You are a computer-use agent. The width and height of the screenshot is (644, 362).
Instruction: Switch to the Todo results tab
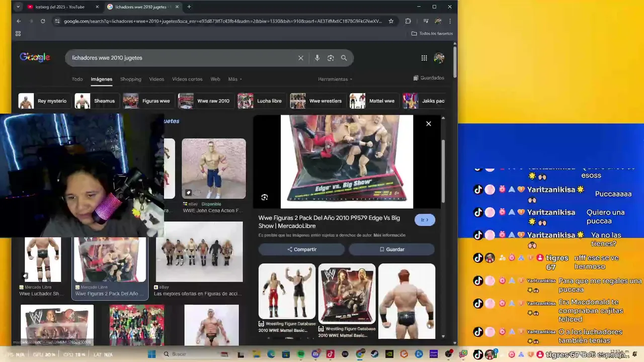point(77,79)
